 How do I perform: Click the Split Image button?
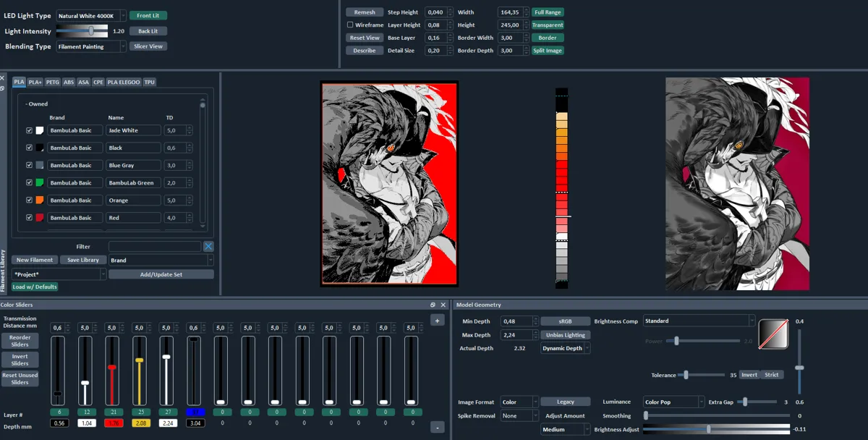tap(548, 51)
